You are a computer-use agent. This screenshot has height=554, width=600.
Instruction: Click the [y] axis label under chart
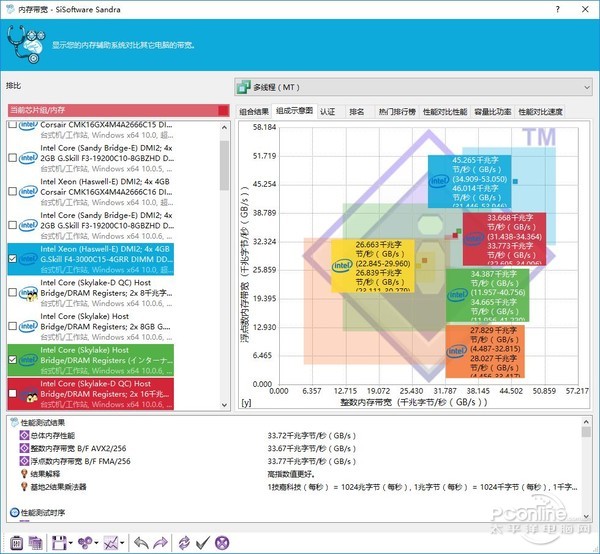pos(246,402)
